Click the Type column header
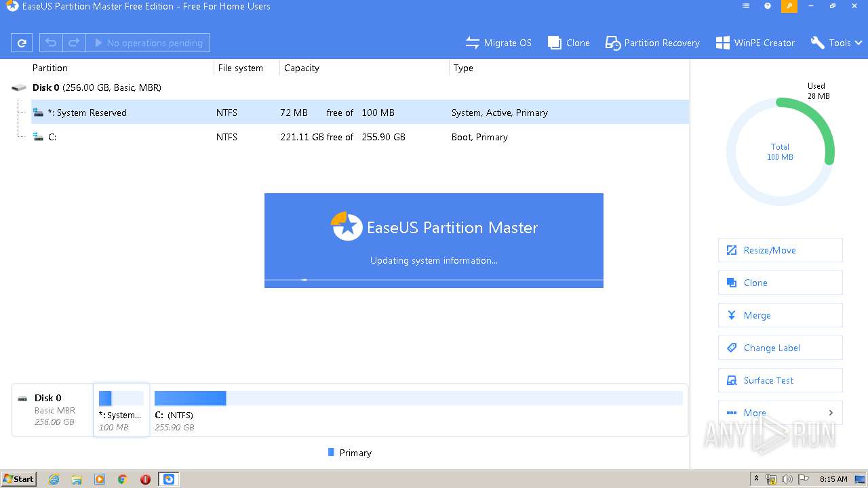The height and width of the screenshot is (488, 868). click(x=463, y=68)
